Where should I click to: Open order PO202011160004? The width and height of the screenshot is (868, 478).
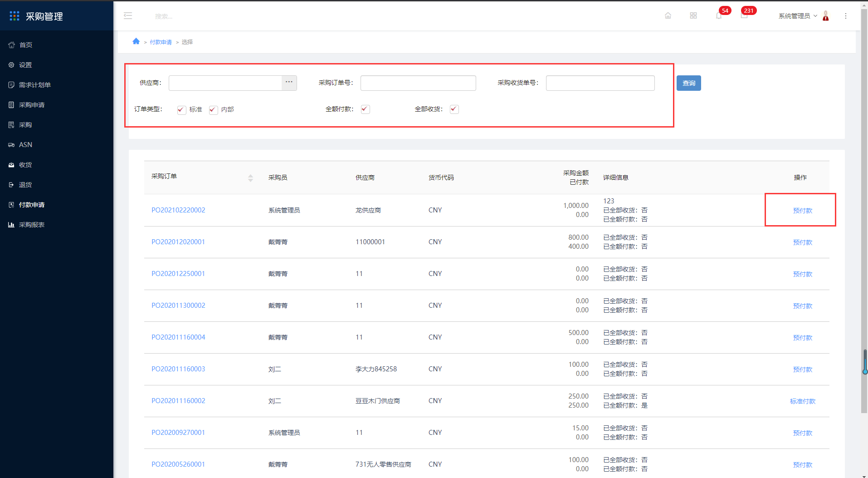(x=178, y=337)
